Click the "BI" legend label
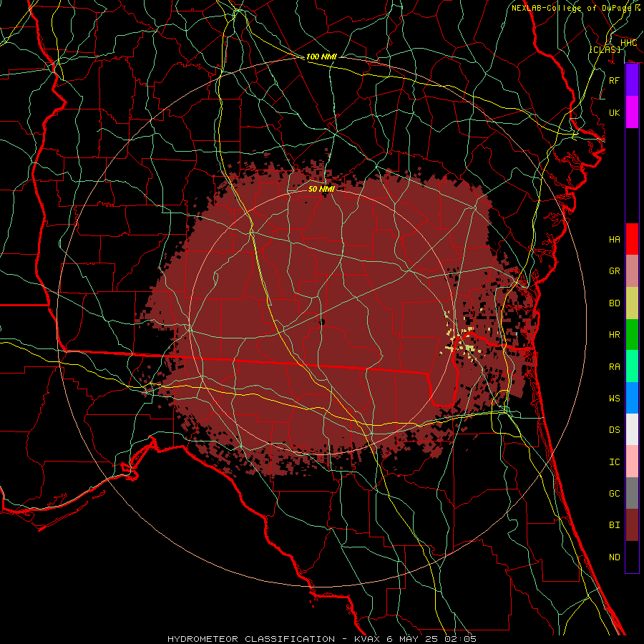 coord(615,525)
